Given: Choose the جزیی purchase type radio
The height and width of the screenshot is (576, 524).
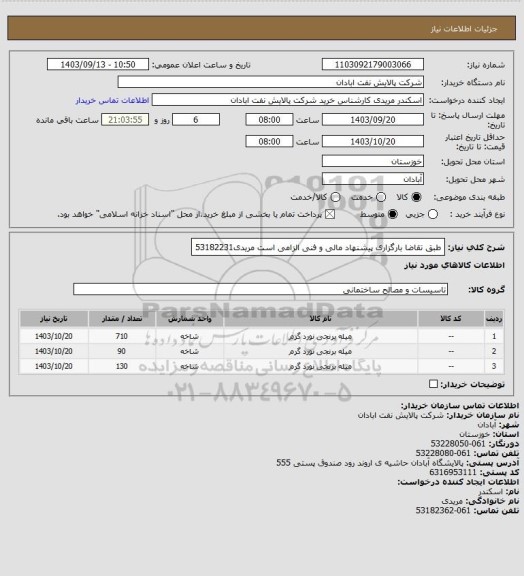Looking at the screenshot, I should 433,214.
